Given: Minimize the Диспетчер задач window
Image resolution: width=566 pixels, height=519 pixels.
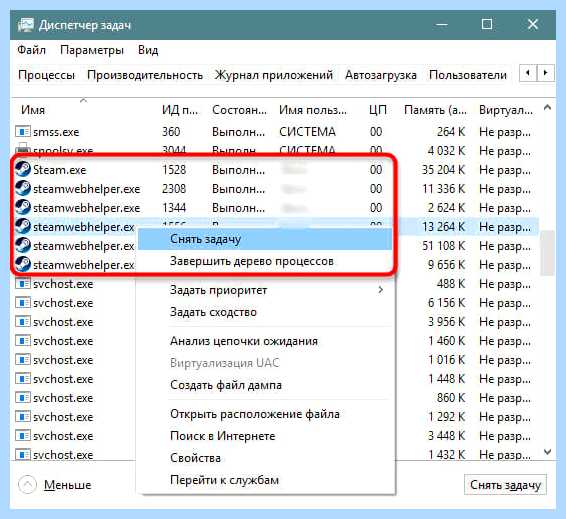Looking at the screenshot, I should tap(441, 25).
